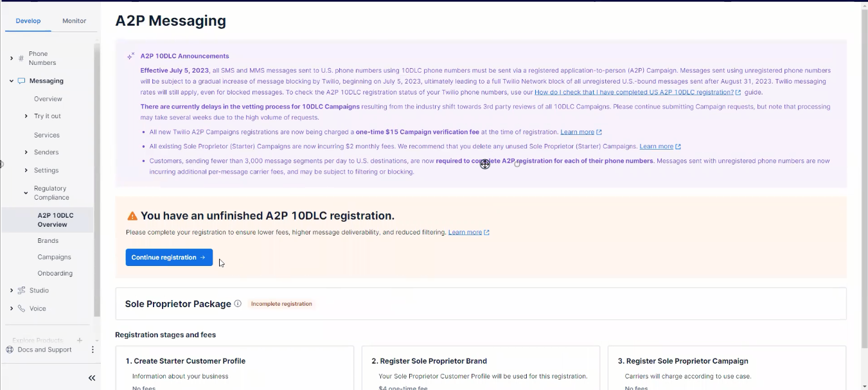
Task: Click the three-dot menu beside Docs and Support
Action: click(x=92, y=349)
